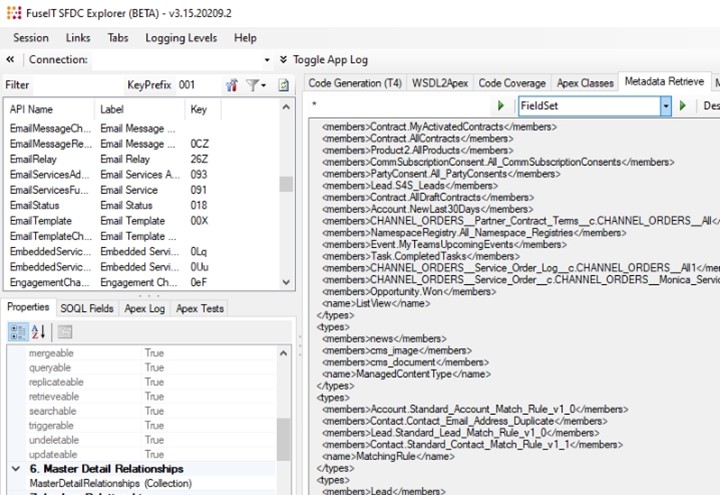Select the EngagementCha... row

pyautogui.click(x=141, y=282)
